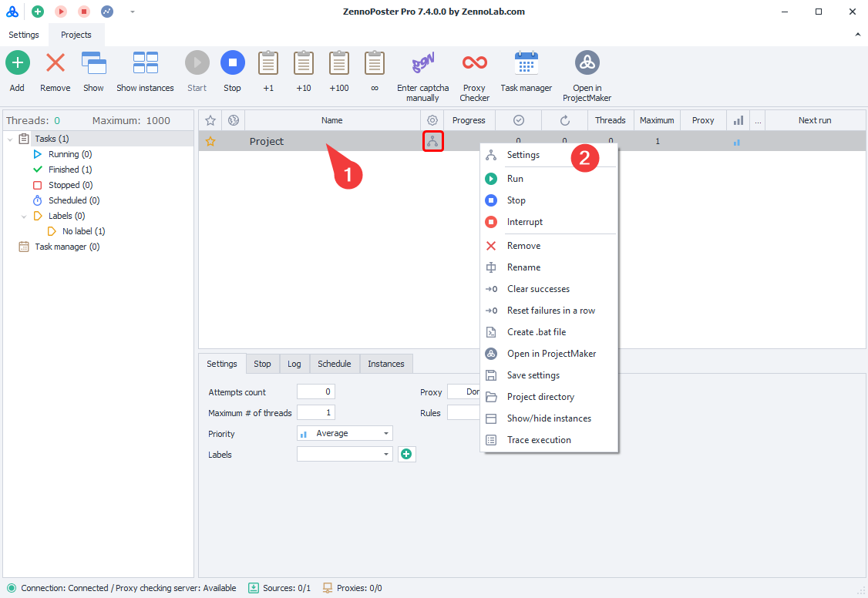Click the Proxy Checker infinity icon
This screenshot has width=868, height=598.
tap(474, 62)
